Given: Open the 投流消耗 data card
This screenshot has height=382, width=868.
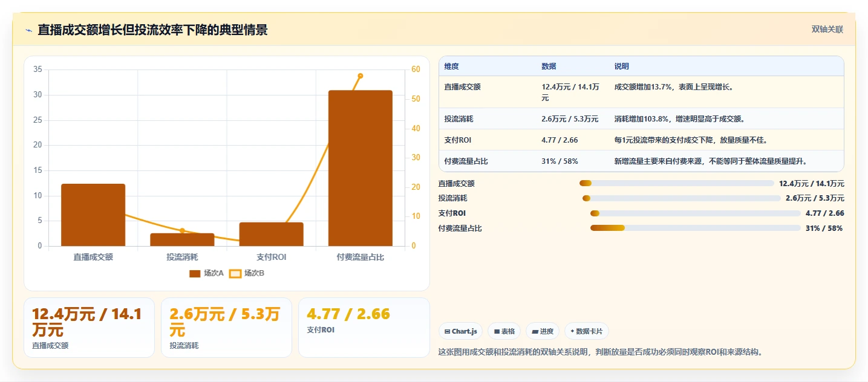Looking at the screenshot, I should [x=226, y=328].
